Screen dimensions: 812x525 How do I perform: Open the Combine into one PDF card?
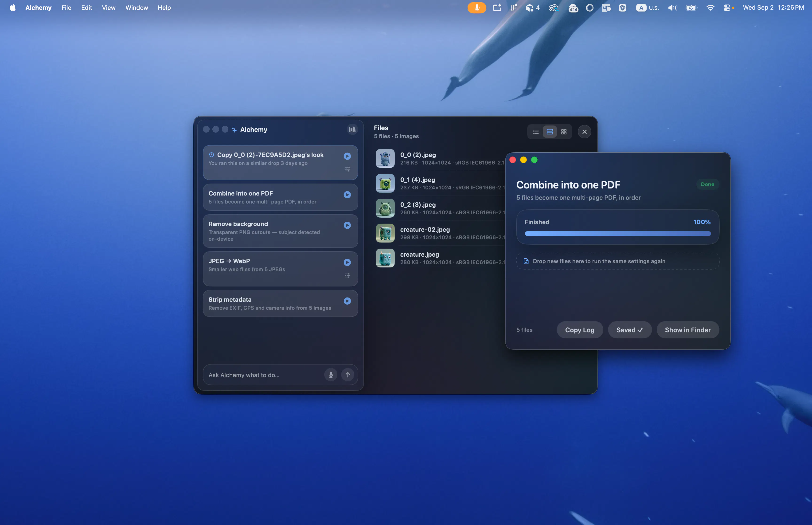pos(280,197)
